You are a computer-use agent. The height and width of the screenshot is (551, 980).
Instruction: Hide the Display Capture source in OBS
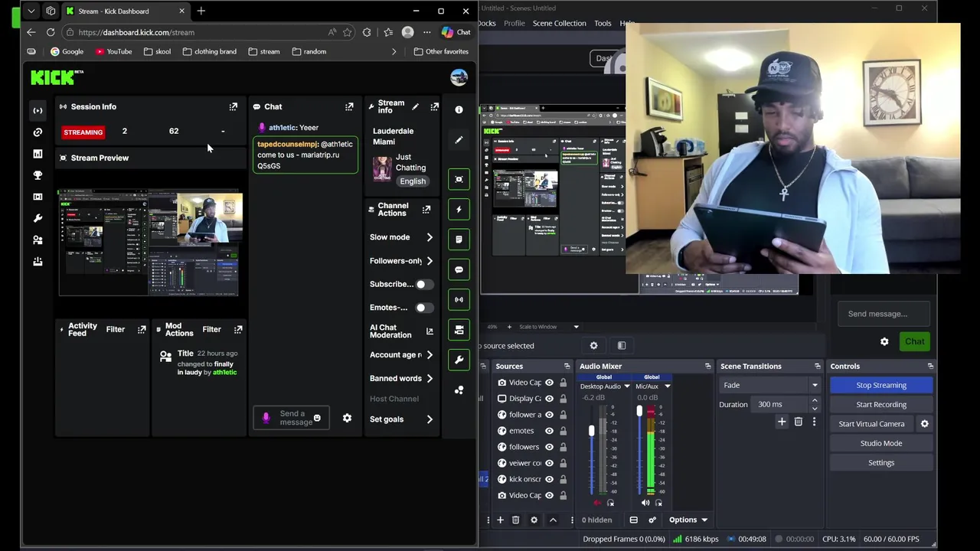(549, 399)
